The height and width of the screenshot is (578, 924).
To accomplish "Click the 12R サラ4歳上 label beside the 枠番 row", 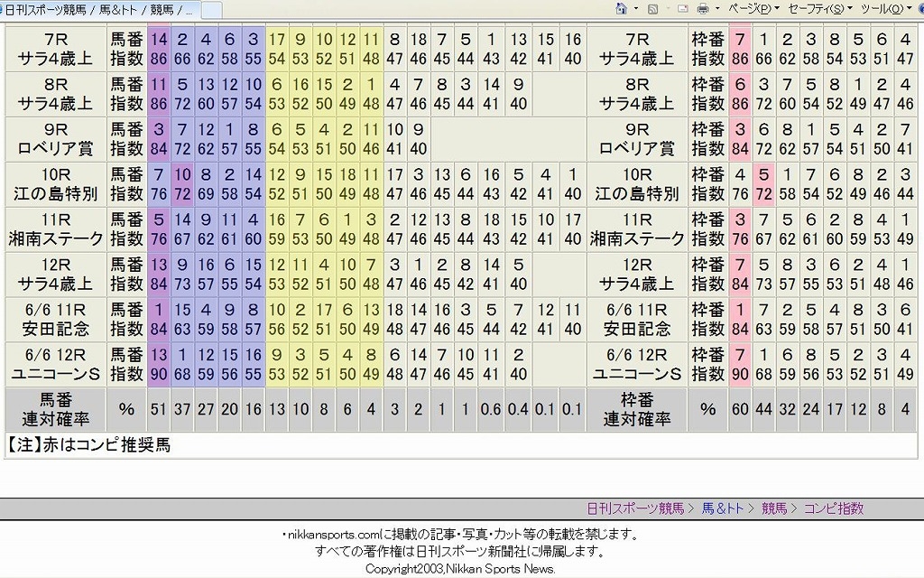I will (637, 275).
